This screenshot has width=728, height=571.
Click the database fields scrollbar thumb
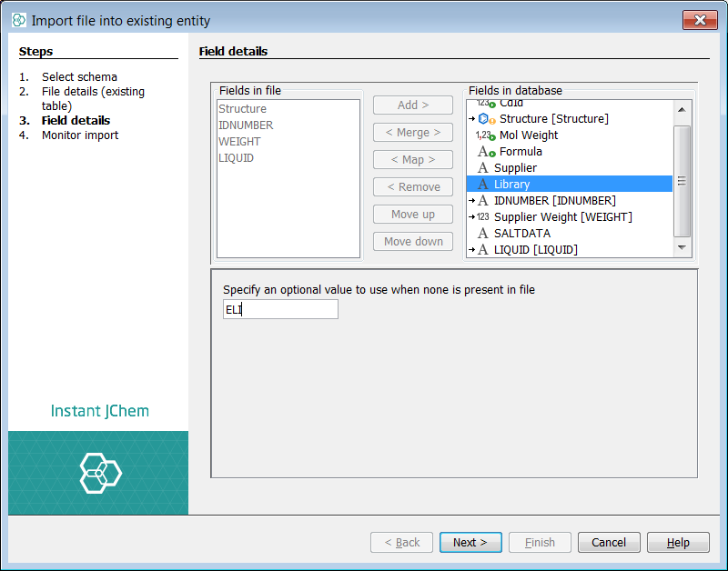682,180
